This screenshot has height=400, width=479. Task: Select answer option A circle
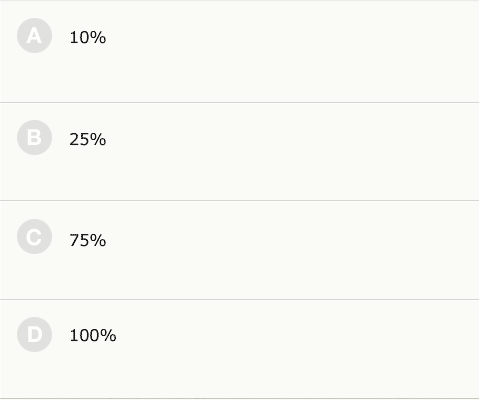pyautogui.click(x=34, y=36)
